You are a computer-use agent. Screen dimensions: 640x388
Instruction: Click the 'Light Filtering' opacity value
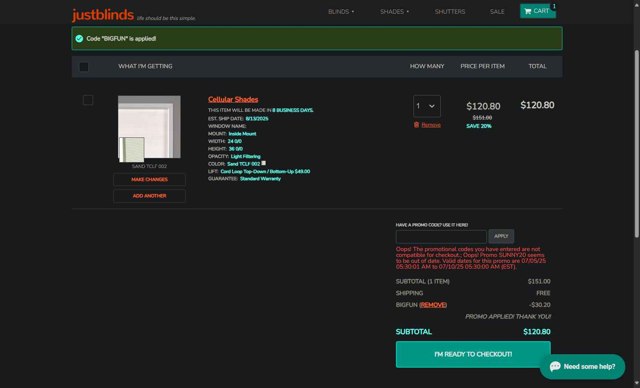coord(245,156)
